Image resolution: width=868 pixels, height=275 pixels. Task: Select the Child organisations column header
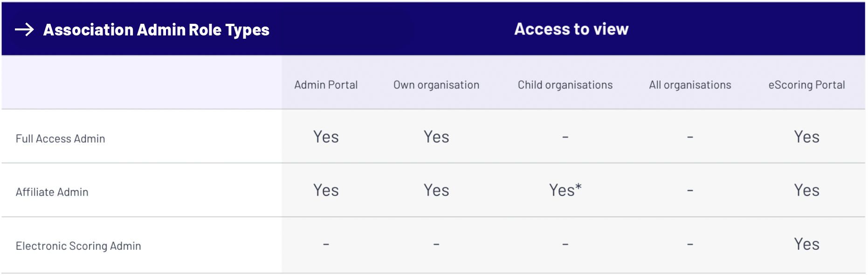pyautogui.click(x=565, y=85)
